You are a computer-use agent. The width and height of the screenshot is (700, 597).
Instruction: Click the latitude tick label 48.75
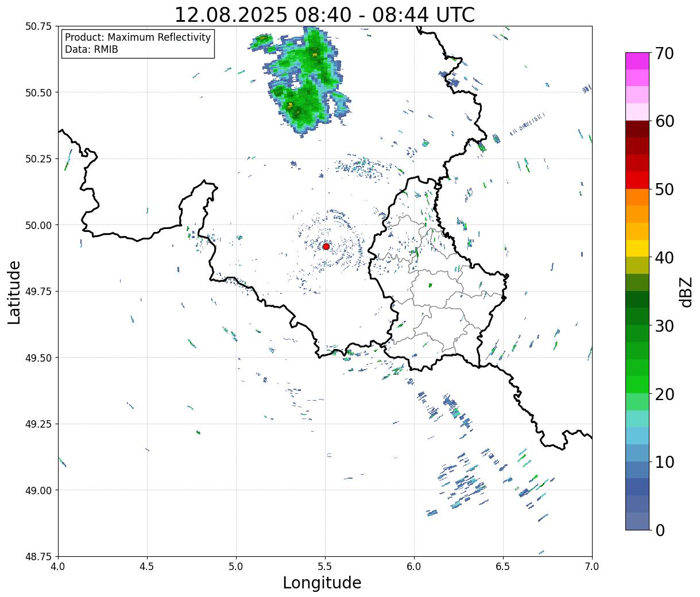click(38, 556)
